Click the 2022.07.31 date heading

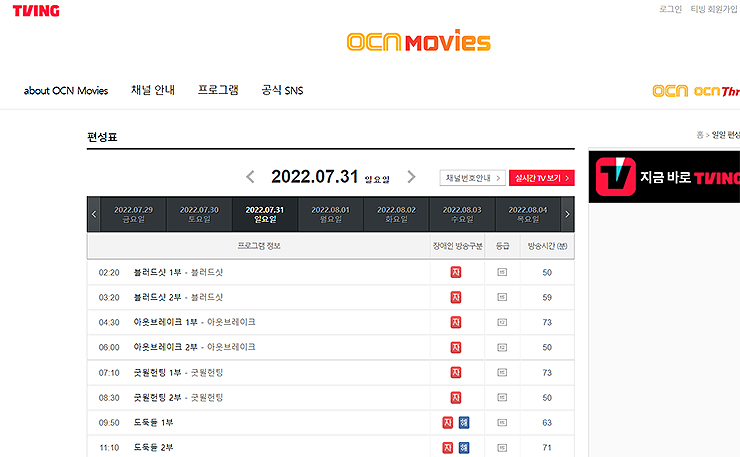(315, 177)
